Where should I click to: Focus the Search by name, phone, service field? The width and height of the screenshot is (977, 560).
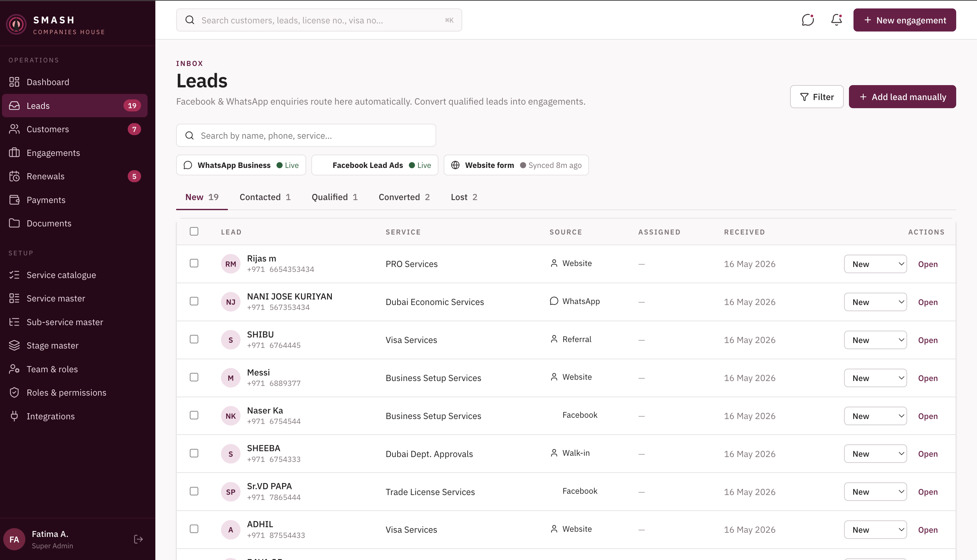click(306, 135)
